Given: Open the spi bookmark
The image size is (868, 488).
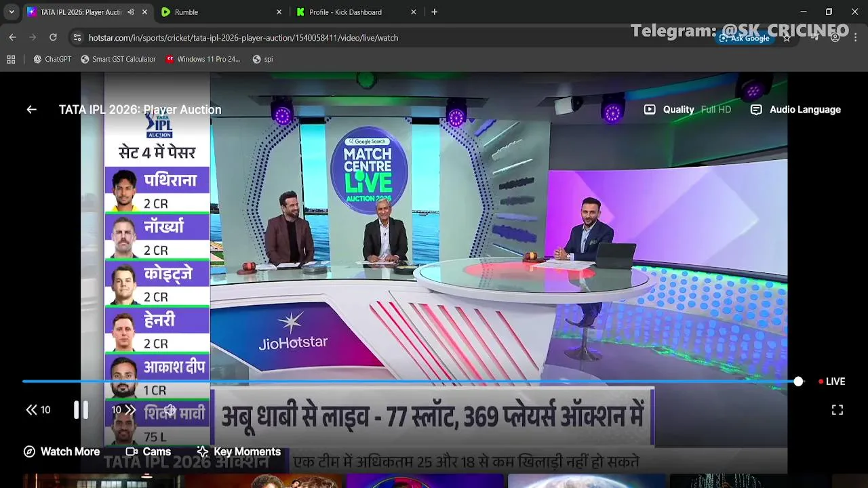Looking at the screenshot, I should [262, 59].
